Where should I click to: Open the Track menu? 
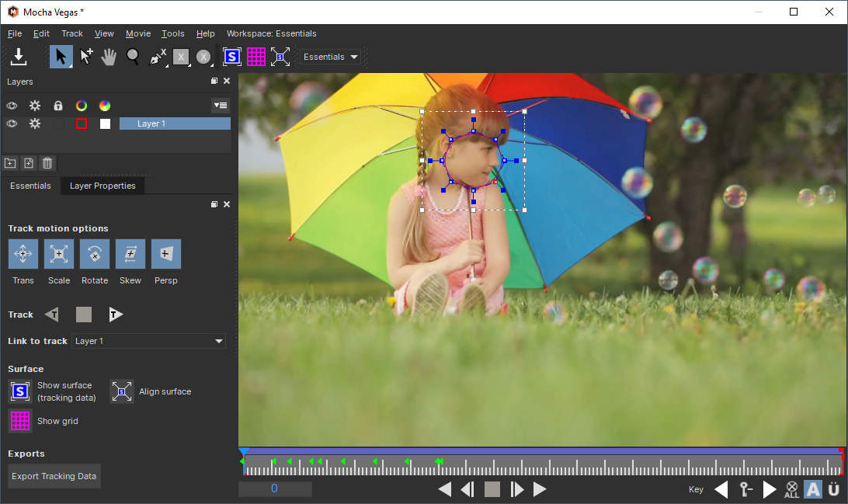tap(72, 33)
